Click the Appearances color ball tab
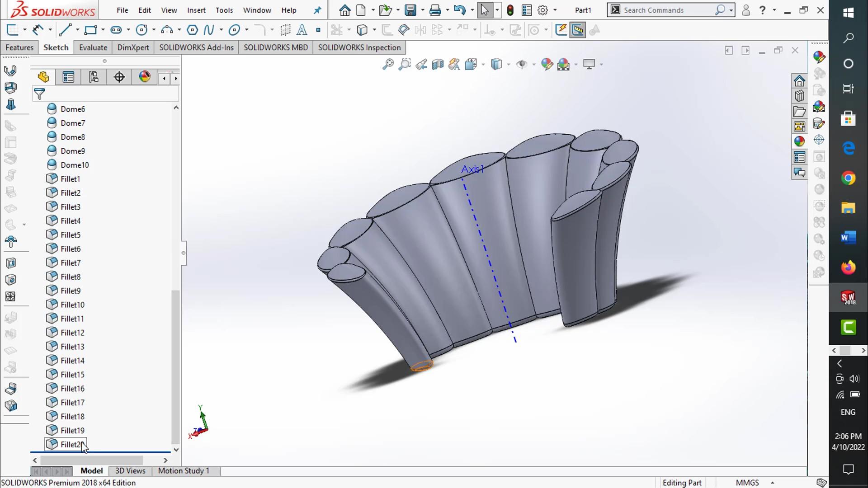Viewport: 868px width, 488px height. (x=799, y=141)
